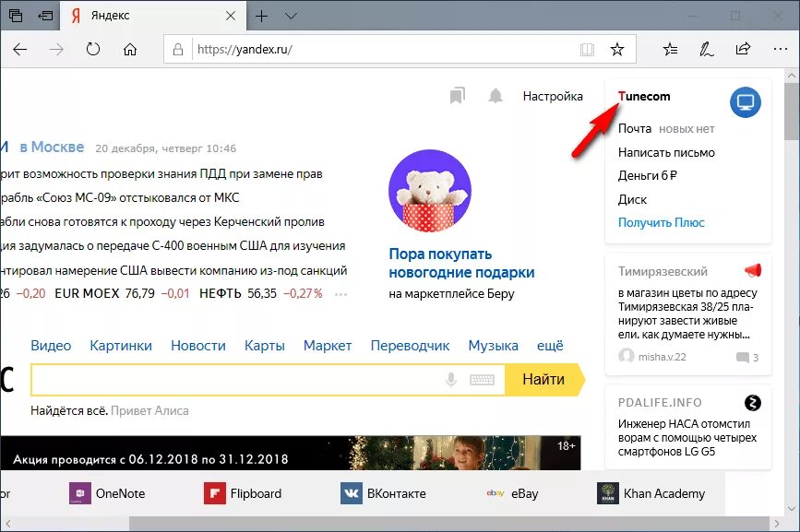Open Диск link

pos(633,199)
